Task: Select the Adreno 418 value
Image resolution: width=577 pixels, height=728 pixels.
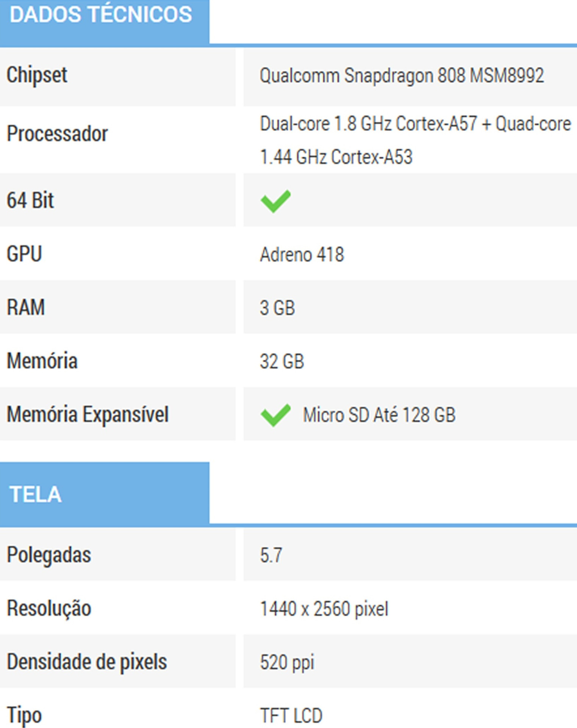Action: click(x=302, y=254)
